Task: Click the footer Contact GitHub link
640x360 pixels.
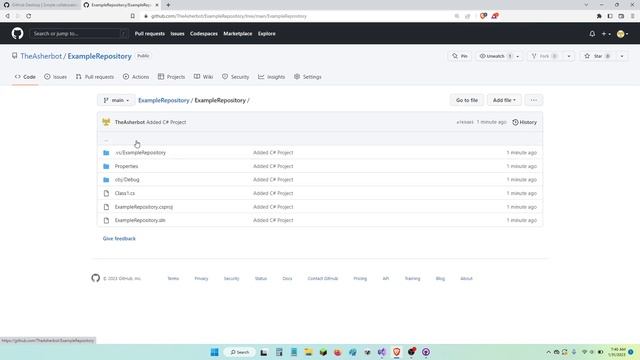Action: (323, 278)
